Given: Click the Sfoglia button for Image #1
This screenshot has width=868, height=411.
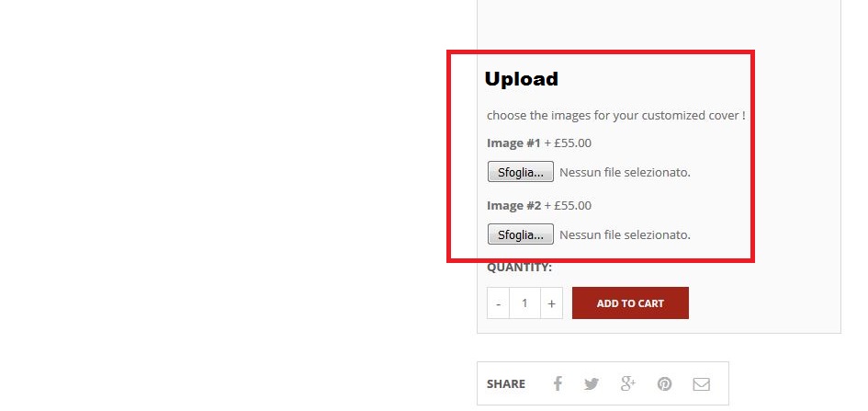Looking at the screenshot, I should (521, 172).
